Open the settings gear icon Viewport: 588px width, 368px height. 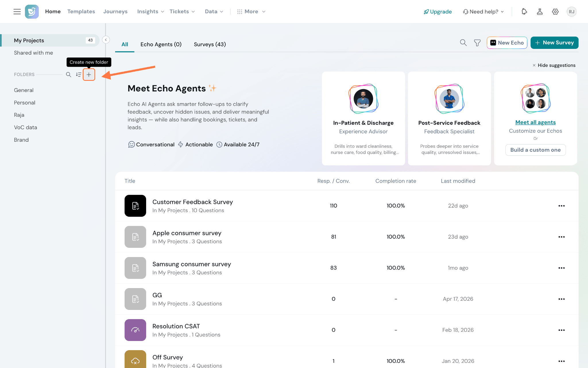(x=555, y=11)
